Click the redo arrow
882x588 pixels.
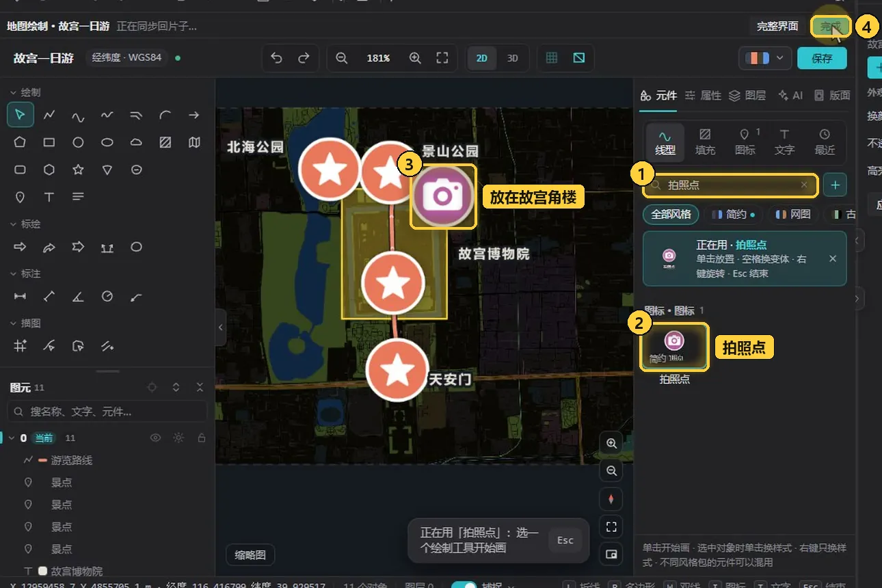coord(304,58)
